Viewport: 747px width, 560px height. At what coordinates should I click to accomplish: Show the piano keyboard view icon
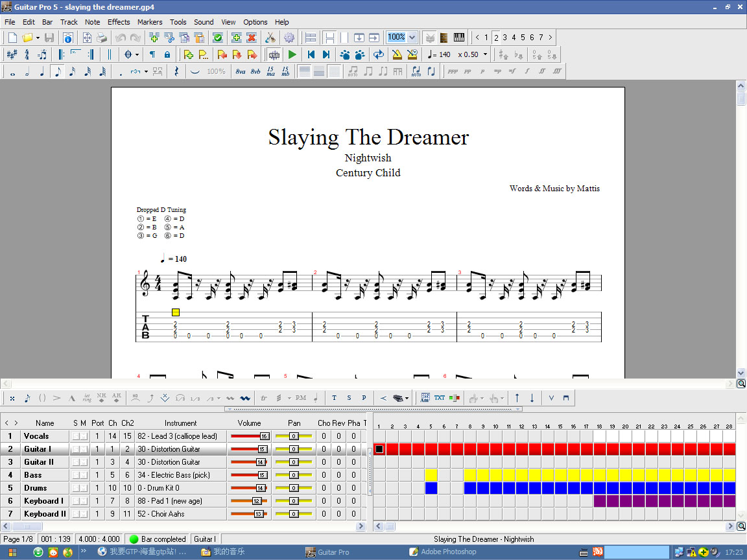[459, 38]
